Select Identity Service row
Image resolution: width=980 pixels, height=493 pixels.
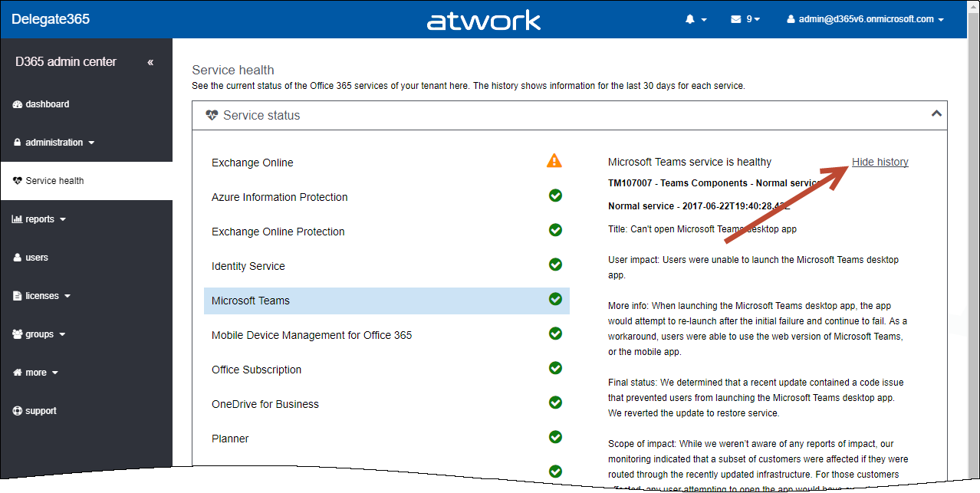386,266
